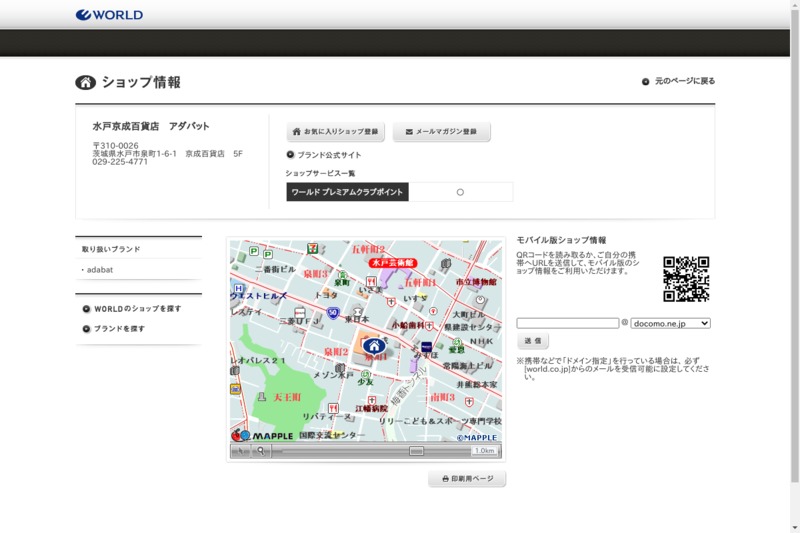Click the shop information house icon
This screenshot has width=800, height=533.
tap(85, 82)
